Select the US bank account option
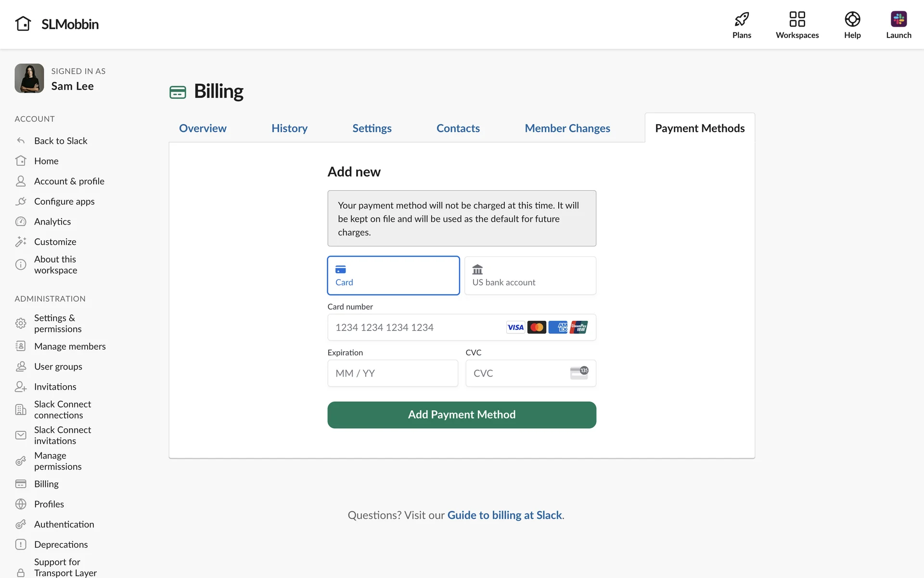 [x=530, y=276]
